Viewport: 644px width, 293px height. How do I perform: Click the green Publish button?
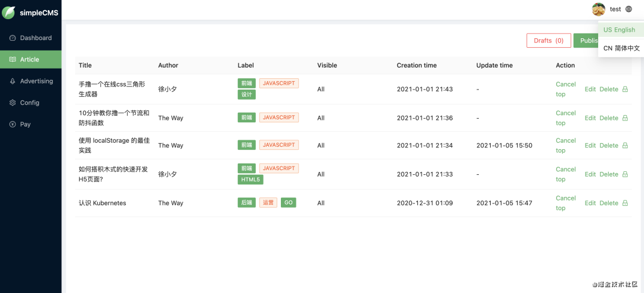pyautogui.click(x=586, y=41)
